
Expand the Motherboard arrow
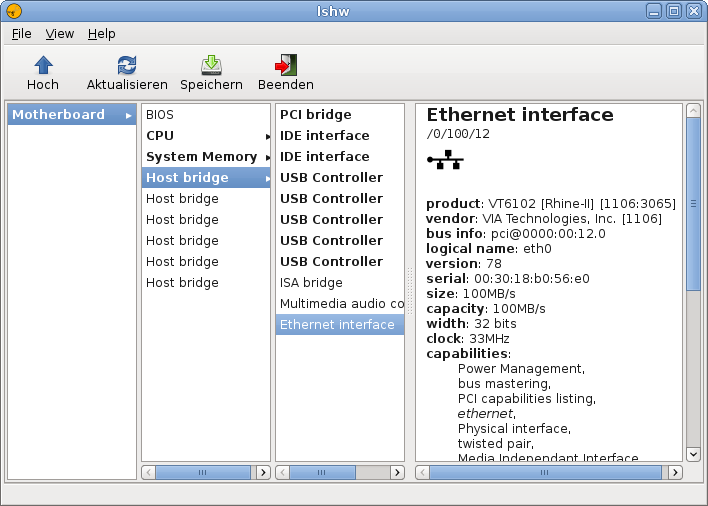pos(129,115)
